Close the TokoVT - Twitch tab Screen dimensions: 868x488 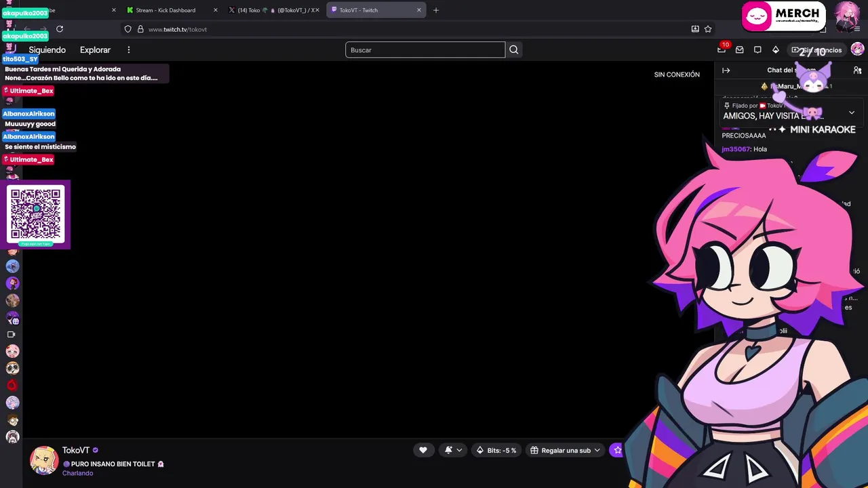(419, 10)
